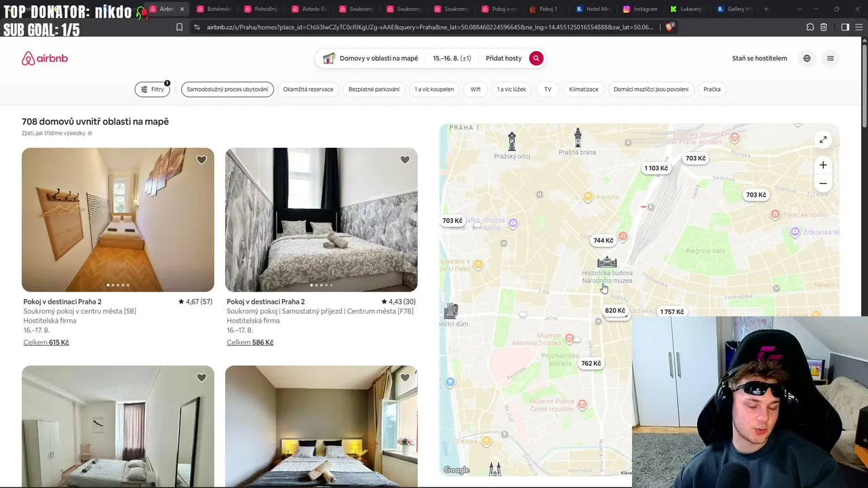Open the wooden-floor room photo for 615 Kč listing
Image resolution: width=868 pixels, height=488 pixels.
(x=118, y=220)
